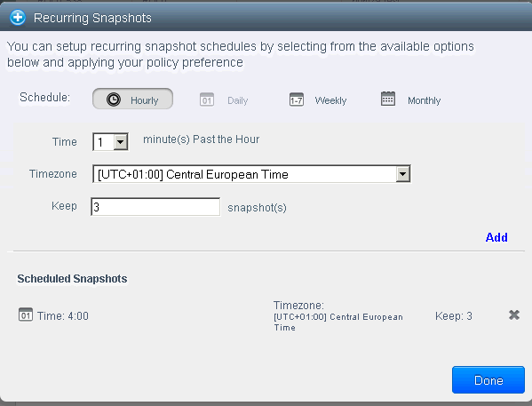Click the daily icon next to Time: 4:00
This screenshot has height=406, width=532.
point(26,314)
